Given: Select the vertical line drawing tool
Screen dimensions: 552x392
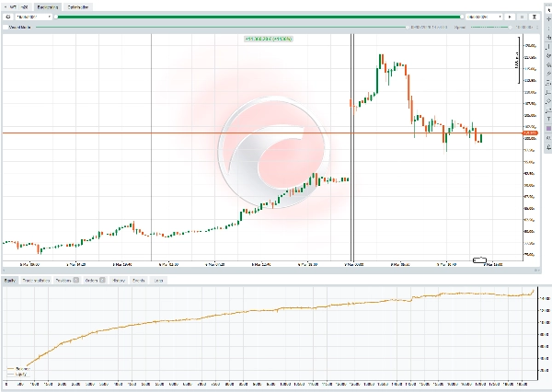Looking at the screenshot, I should pyautogui.click(x=548, y=47).
